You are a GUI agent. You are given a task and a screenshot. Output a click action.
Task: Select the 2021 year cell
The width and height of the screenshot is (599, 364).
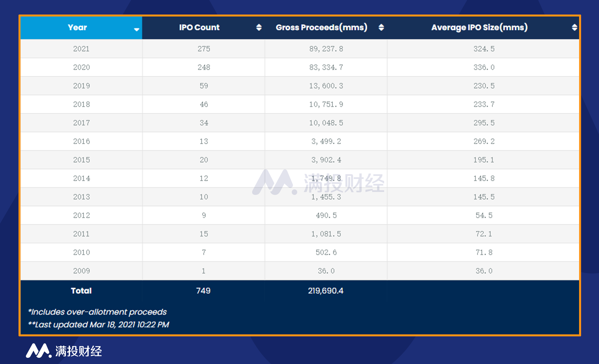point(81,49)
